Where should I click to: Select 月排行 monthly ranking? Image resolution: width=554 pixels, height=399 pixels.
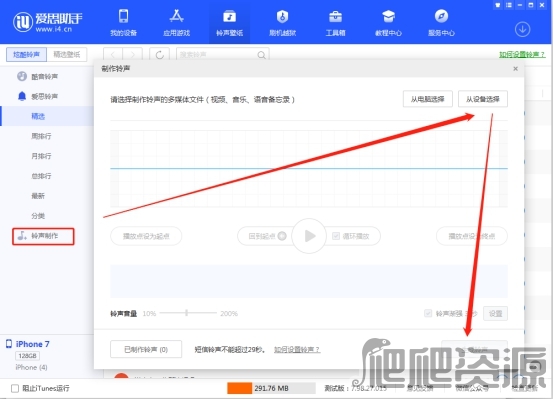coord(41,156)
